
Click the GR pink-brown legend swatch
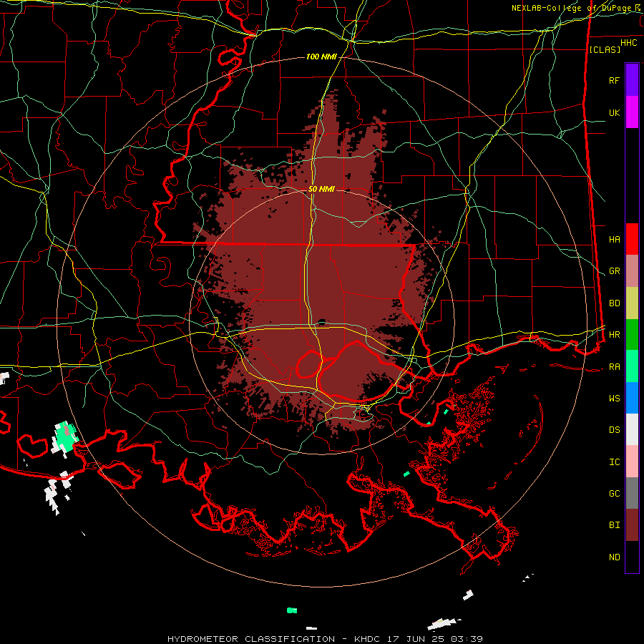click(632, 271)
